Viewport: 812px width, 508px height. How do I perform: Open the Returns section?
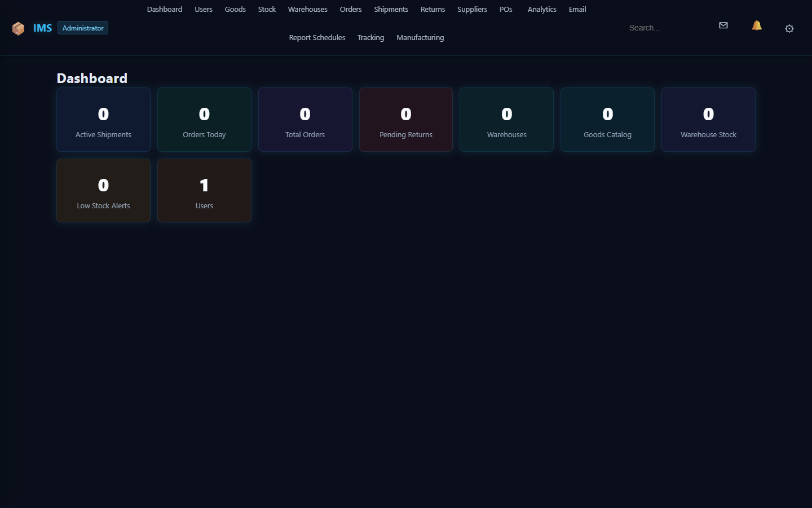pyautogui.click(x=433, y=9)
